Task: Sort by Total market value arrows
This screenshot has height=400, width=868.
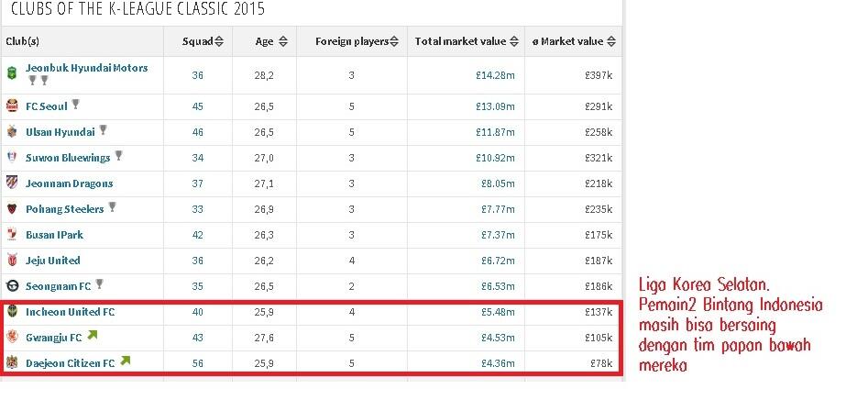Action: tap(513, 41)
